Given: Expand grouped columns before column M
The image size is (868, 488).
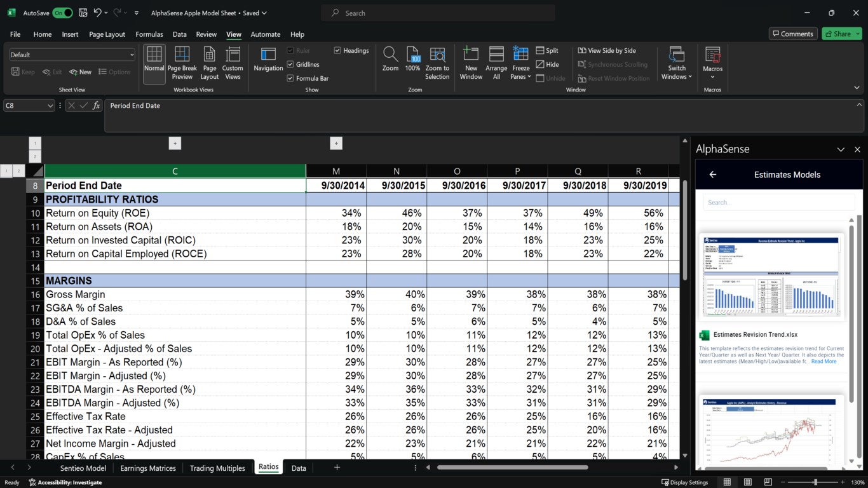Looking at the screenshot, I should pos(336,144).
